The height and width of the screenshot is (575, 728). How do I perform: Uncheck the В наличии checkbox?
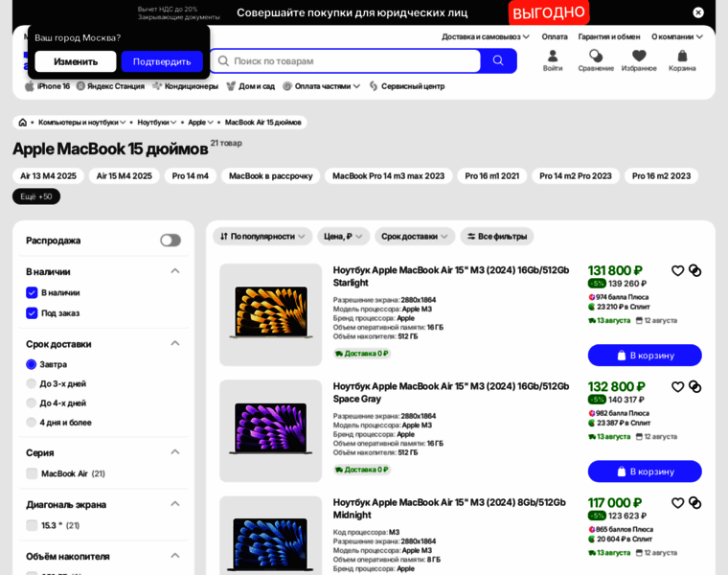coord(32,292)
